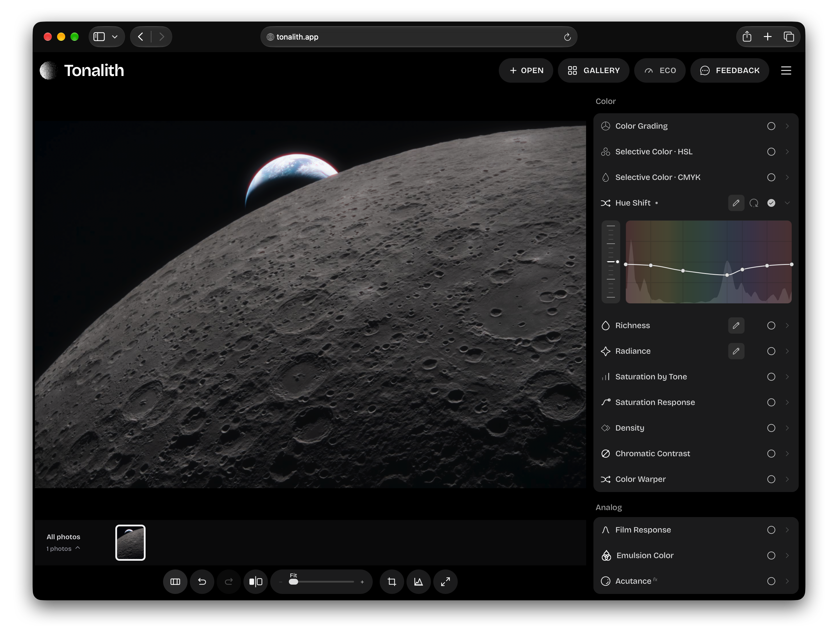Click the Chromatic Contrast icon

coord(605,454)
